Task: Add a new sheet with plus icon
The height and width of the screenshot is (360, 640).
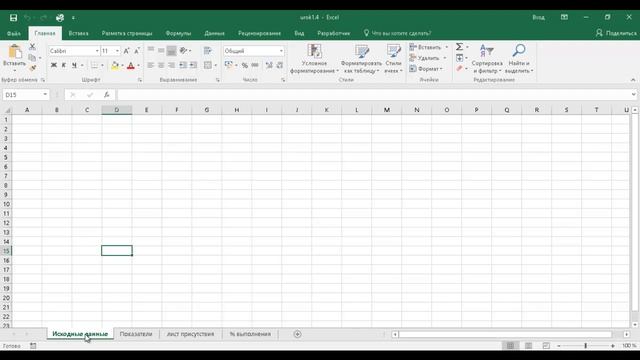Action: tap(298, 334)
